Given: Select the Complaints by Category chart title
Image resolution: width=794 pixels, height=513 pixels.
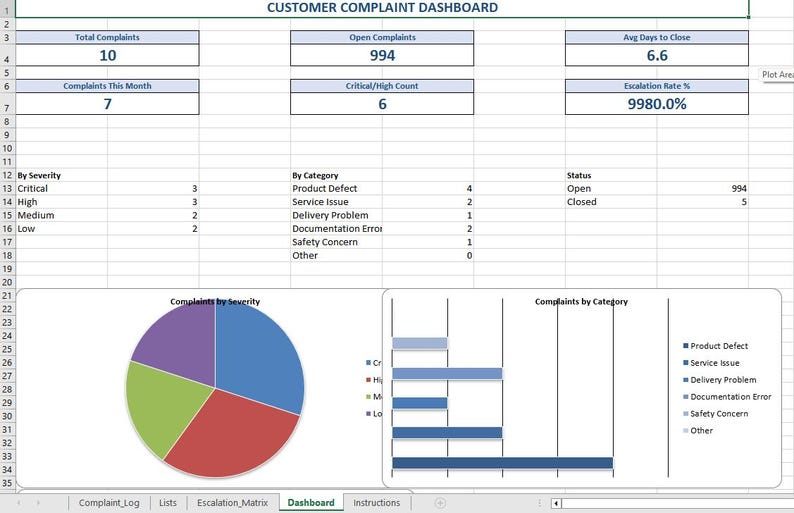Looking at the screenshot, I should [x=581, y=302].
